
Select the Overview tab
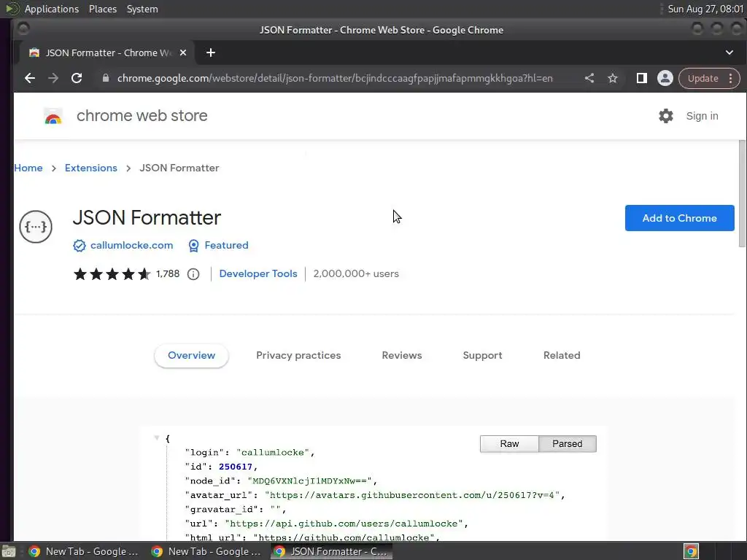192,355
